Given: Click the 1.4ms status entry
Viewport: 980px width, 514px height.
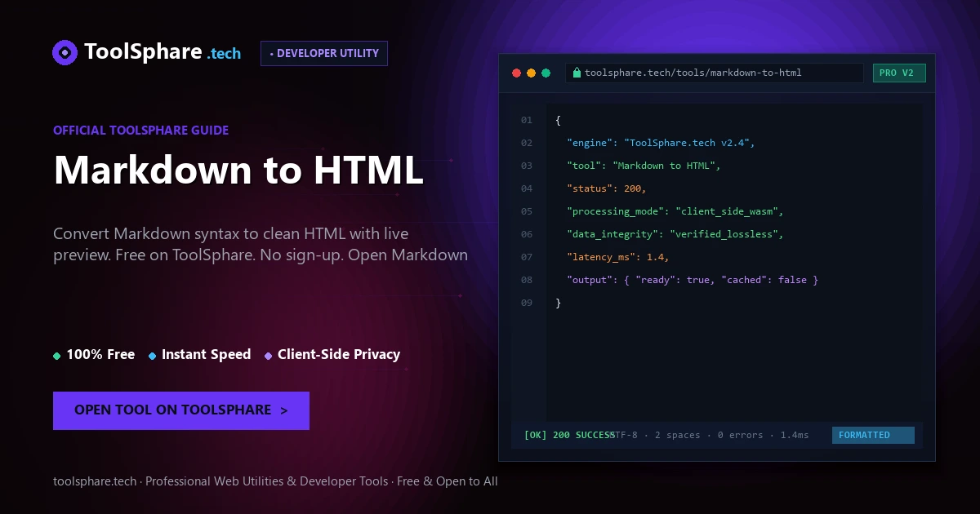Looking at the screenshot, I should tap(795, 435).
